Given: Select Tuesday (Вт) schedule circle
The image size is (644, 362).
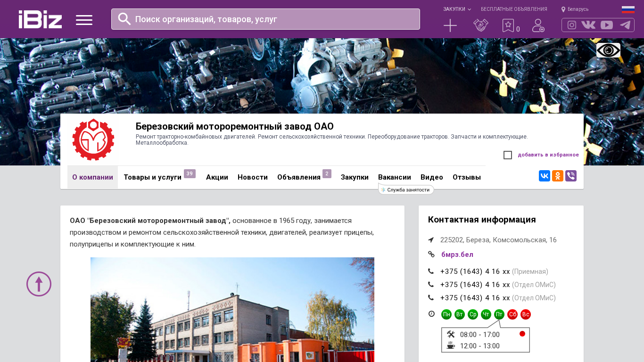Looking at the screenshot, I should [x=460, y=314].
